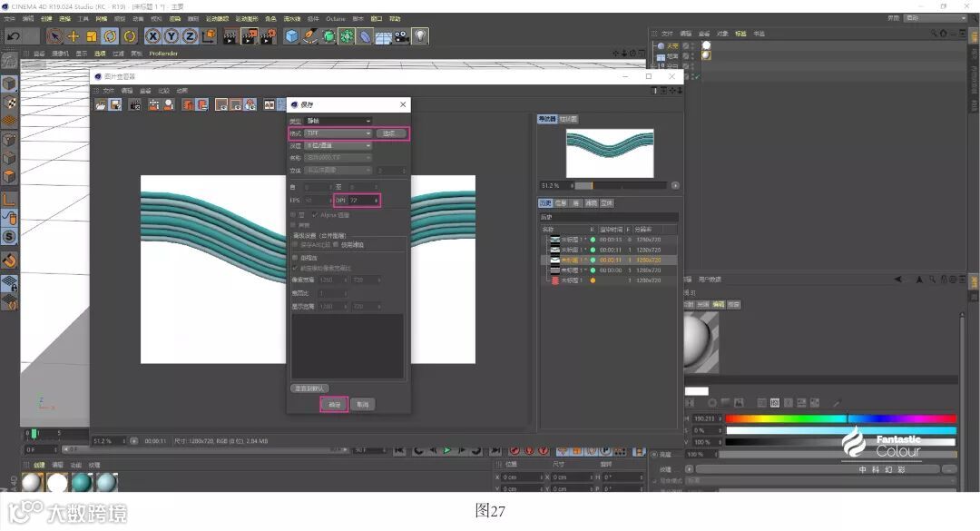
Task: Click the record keyframe red button
Action: click(x=515, y=450)
